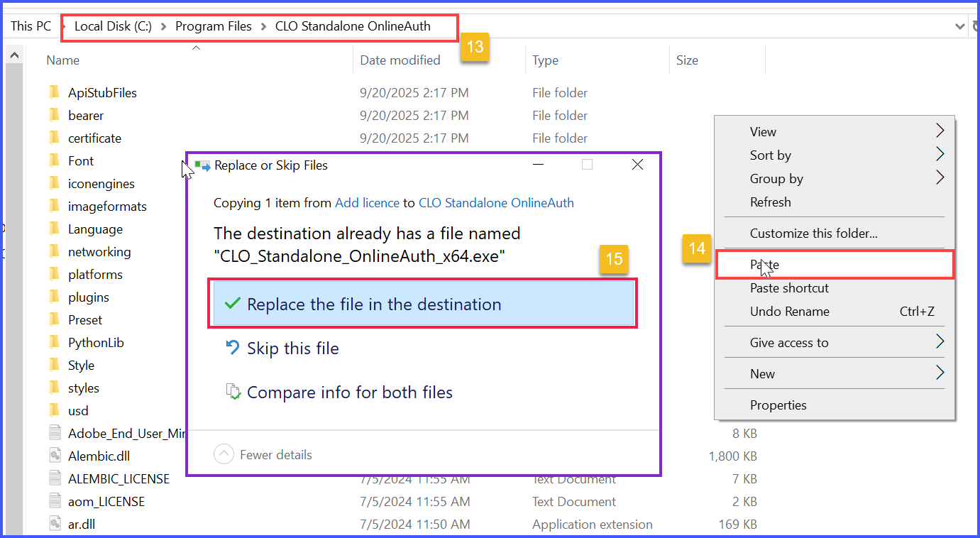Select the Alembic.dll file icon

click(55, 456)
